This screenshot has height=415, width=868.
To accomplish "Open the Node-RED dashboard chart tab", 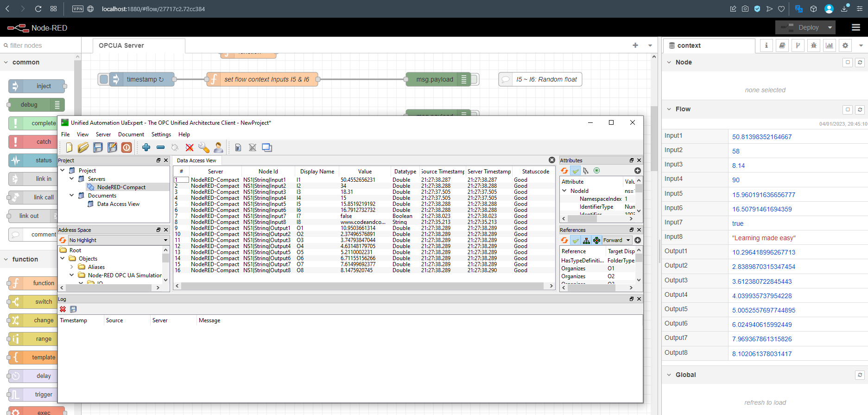I will click(x=829, y=45).
